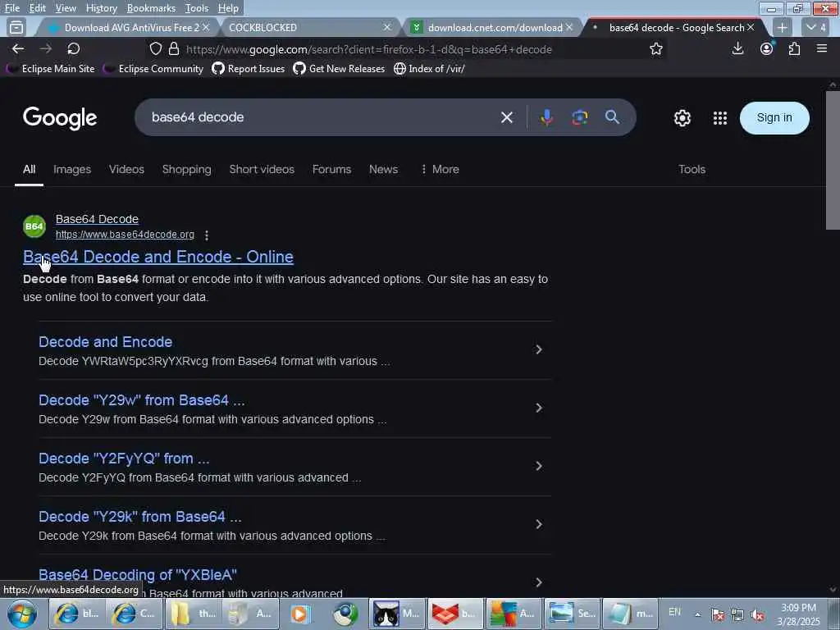840x630 pixels.
Task: Open the Decode "Y29w" from Base64 link
Action: click(141, 400)
